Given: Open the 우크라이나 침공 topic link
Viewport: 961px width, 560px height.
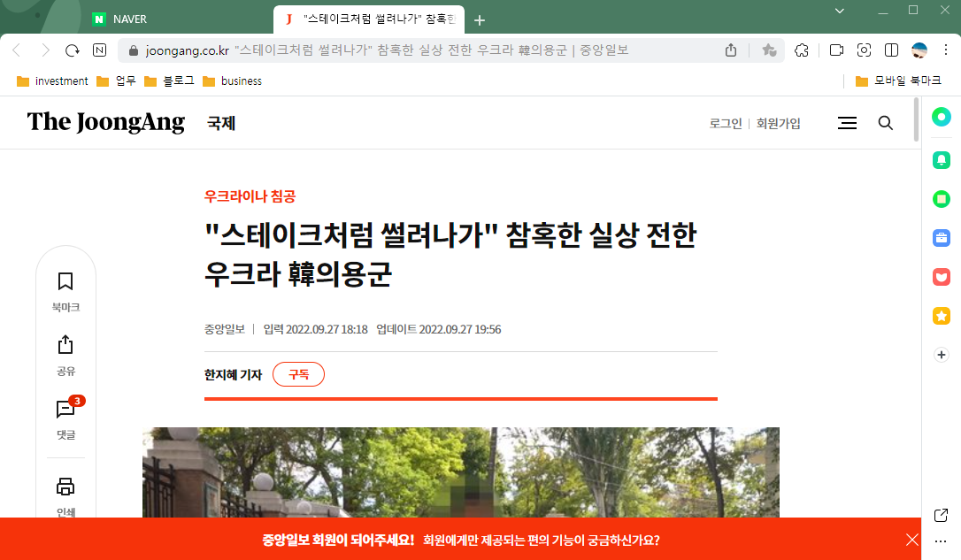Looking at the screenshot, I should coord(250,196).
